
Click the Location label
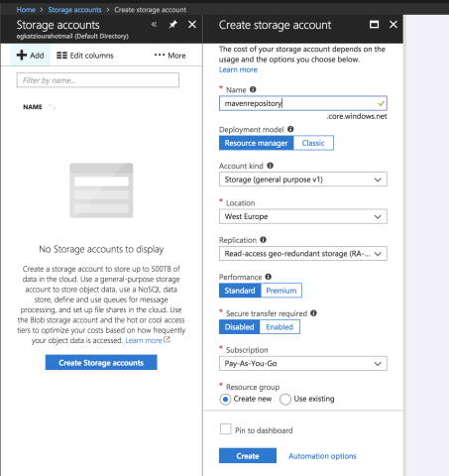(240, 203)
